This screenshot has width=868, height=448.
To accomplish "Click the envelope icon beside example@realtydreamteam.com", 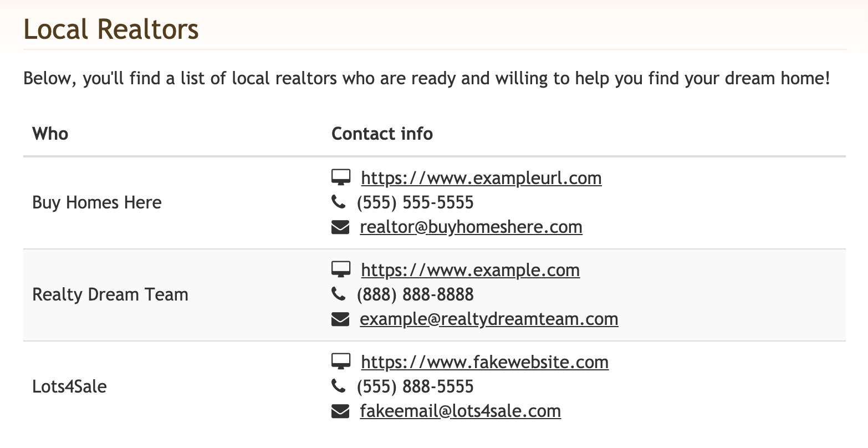I will (340, 319).
